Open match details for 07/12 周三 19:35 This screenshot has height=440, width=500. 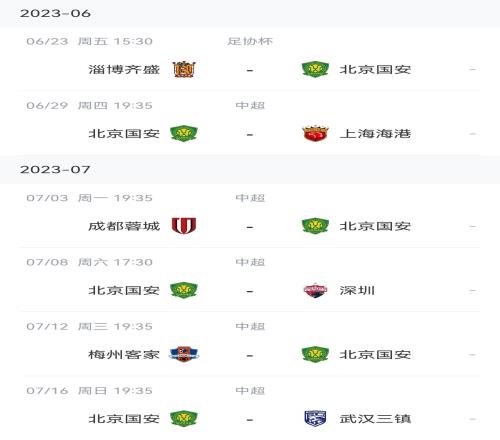(x=250, y=345)
